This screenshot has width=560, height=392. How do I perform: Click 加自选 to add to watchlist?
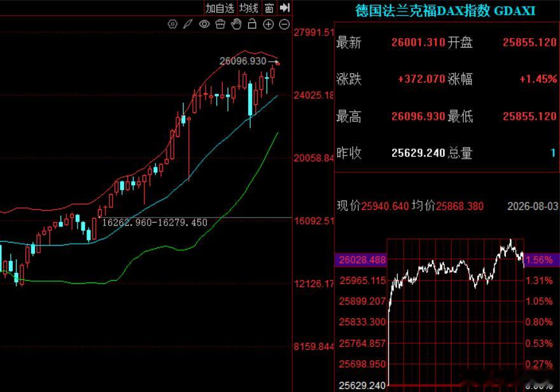[x=220, y=8]
